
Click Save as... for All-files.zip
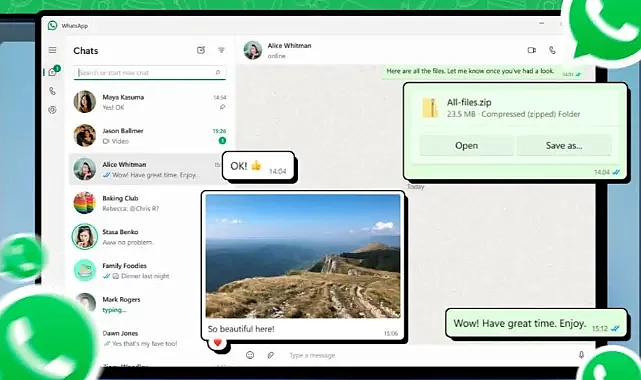[x=564, y=145]
